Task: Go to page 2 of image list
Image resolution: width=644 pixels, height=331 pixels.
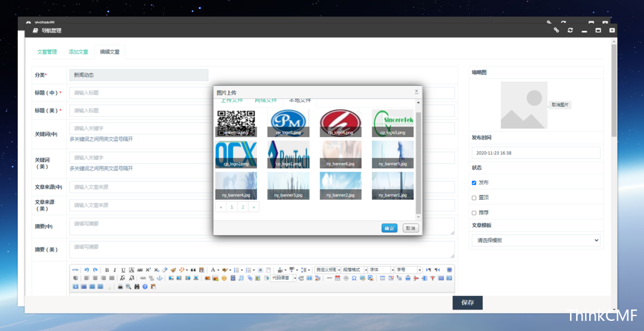Action: pos(243,207)
